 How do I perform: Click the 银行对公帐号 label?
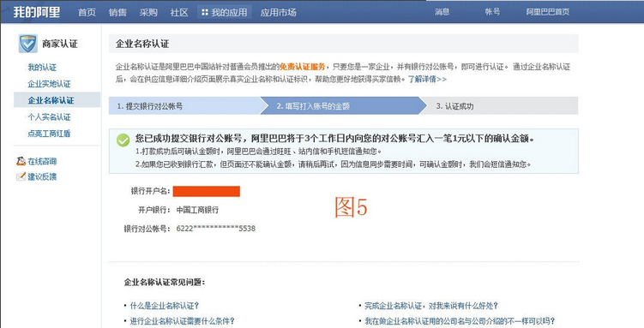pos(147,229)
